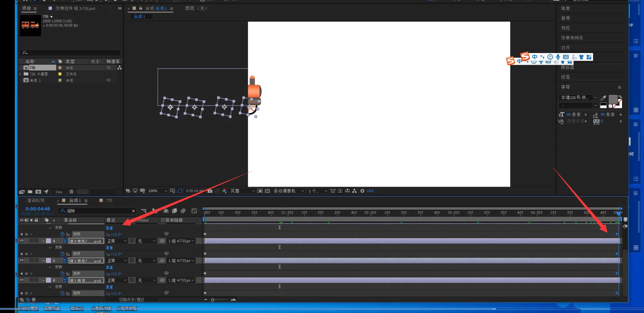Image resolution: width=644 pixels, height=313 pixels.
Task: Open the 100% zoom level dropdown
Action: pos(157,191)
